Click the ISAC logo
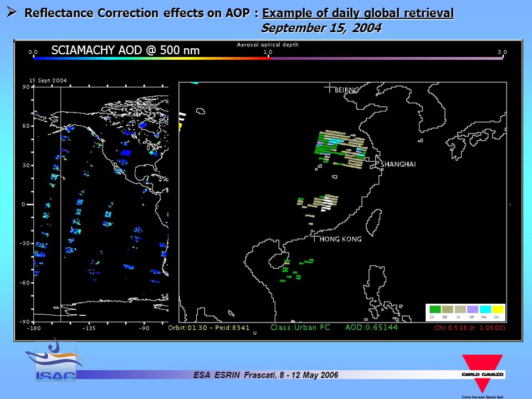Viewport: 532px width, 399px height. [55, 360]
